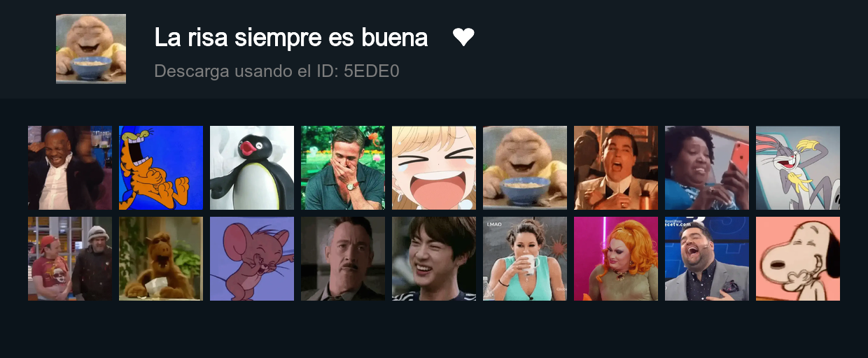The height and width of the screenshot is (358, 868).
Task: Select the Garfield laughing sticker
Action: click(x=161, y=168)
